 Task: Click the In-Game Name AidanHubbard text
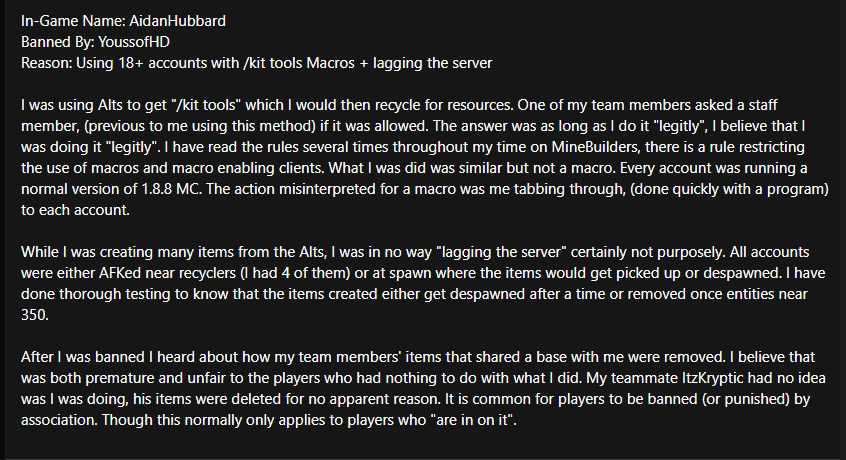(124, 21)
